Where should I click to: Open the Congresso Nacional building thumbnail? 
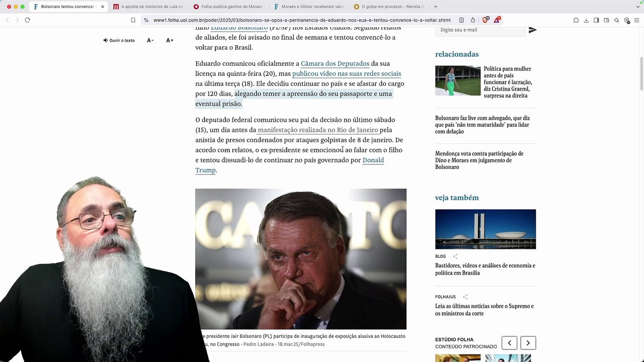(486, 229)
